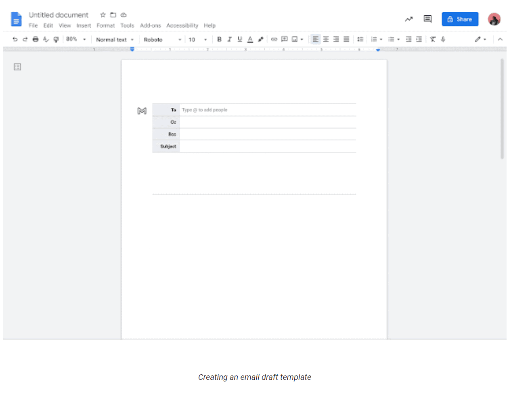Viewport: 532px width, 394px height.
Task: Open the Edit menu
Action: tap(48, 25)
